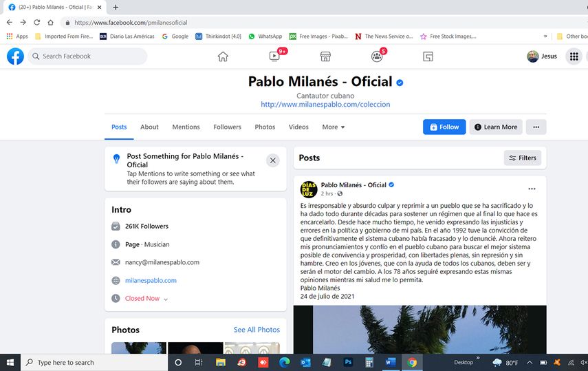The image size is (588, 371).
Task: Expand Desktop toolbar chevron on taskbar
Action: tap(478, 358)
